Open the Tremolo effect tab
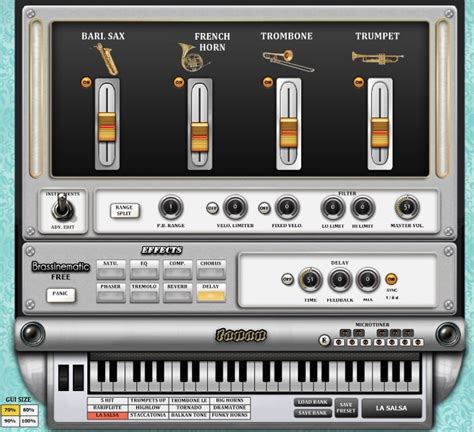474x432 pixels. pos(144,293)
